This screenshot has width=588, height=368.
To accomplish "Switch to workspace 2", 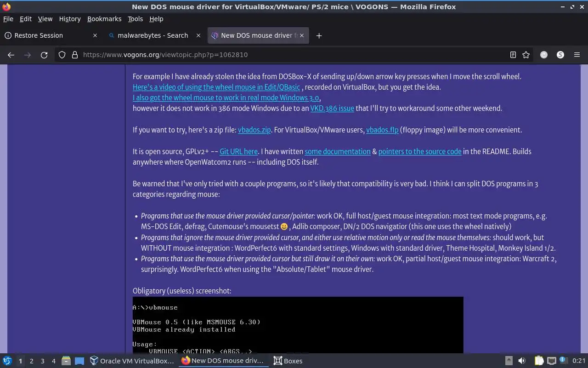I will coord(31,361).
